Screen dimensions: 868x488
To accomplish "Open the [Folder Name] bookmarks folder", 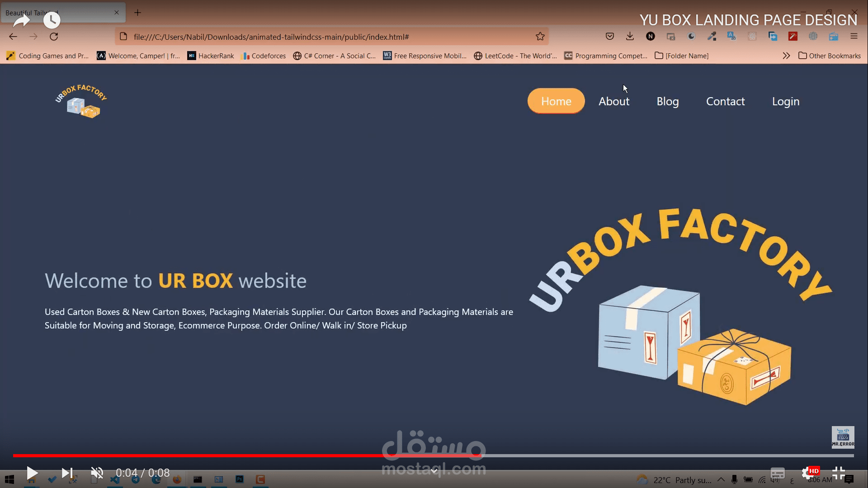I will point(682,56).
